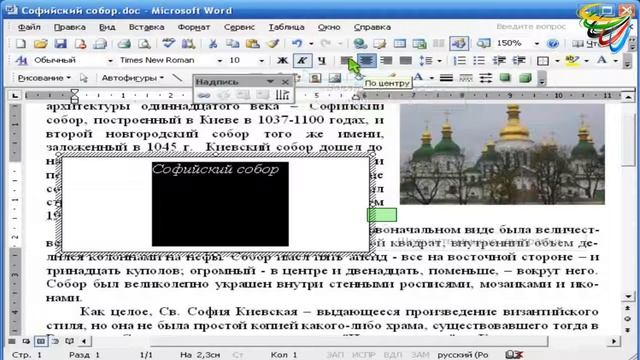Image resolution: width=640 pixels, height=360 pixels.
Task: Cut the selection with the scissors icon
Action: click(213, 43)
